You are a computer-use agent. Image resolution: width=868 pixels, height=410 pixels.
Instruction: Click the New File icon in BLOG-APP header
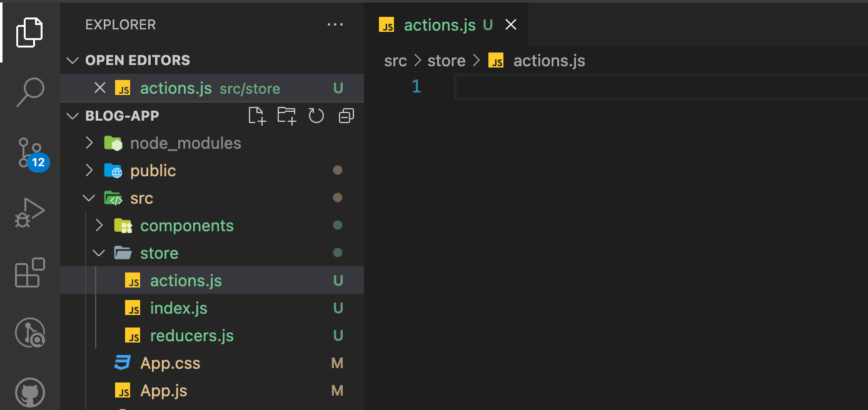click(257, 116)
